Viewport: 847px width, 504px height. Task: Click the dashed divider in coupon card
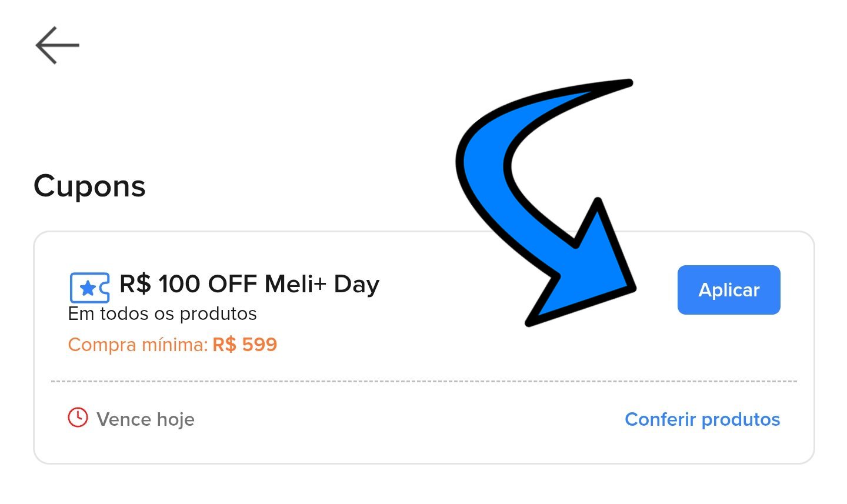[423, 381]
